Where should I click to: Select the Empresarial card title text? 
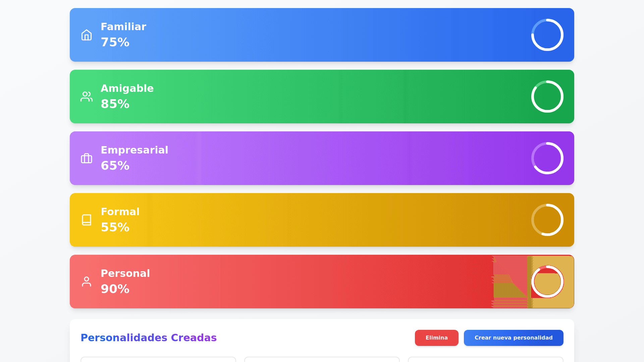tap(135, 150)
